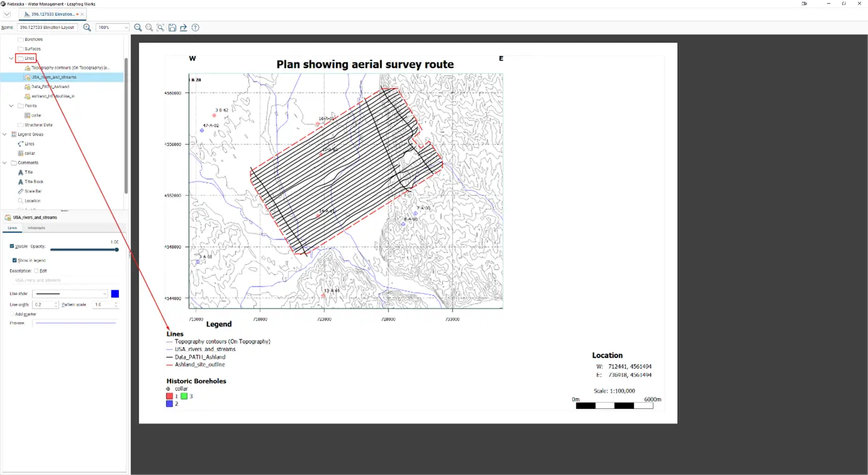Select the Scale Bar ruler item
The width and height of the screenshot is (868, 475).
[x=30, y=191]
